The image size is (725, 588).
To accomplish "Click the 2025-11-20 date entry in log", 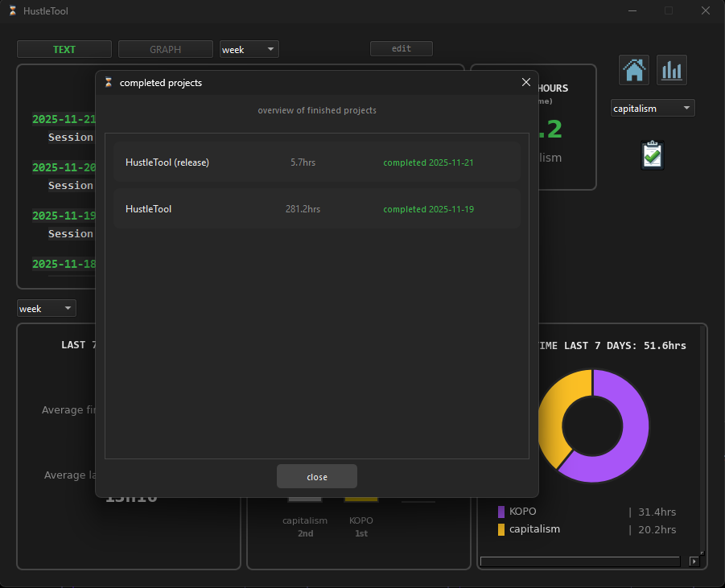I will point(64,167).
